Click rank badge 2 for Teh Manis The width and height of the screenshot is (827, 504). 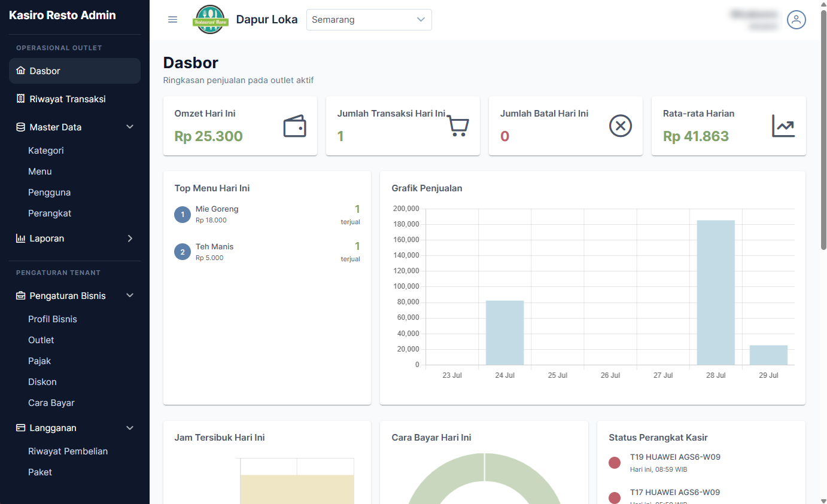[183, 252]
